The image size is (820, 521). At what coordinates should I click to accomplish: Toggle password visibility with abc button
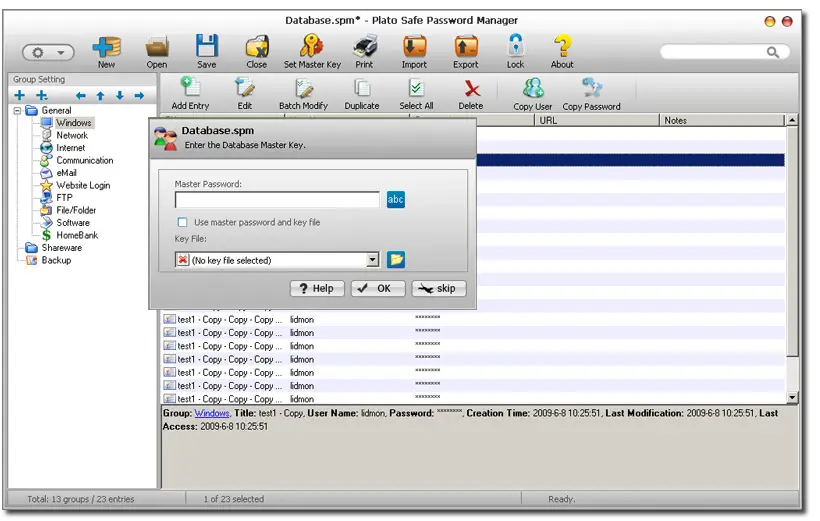tap(396, 199)
